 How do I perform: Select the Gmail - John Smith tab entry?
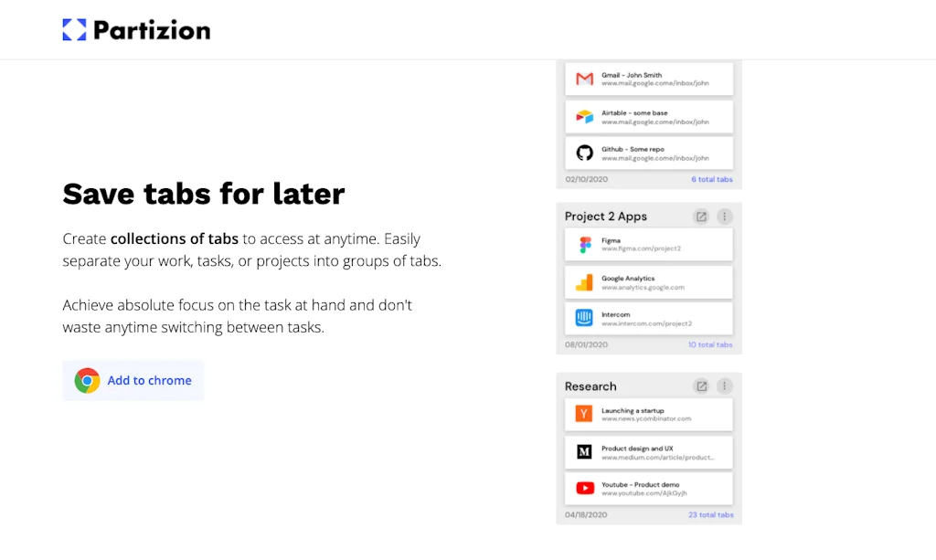[x=649, y=79]
